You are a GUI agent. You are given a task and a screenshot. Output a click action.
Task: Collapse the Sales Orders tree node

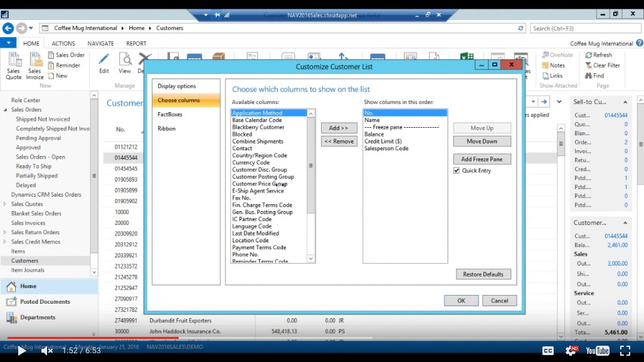click(4, 108)
